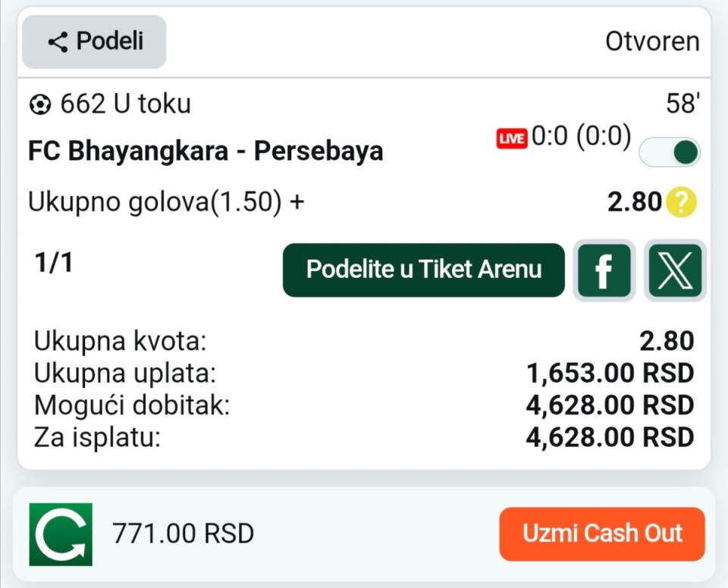The height and width of the screenshot is (588, 728).
Task: Click the 662 U toku event code
Action: (x=125, y=104)
